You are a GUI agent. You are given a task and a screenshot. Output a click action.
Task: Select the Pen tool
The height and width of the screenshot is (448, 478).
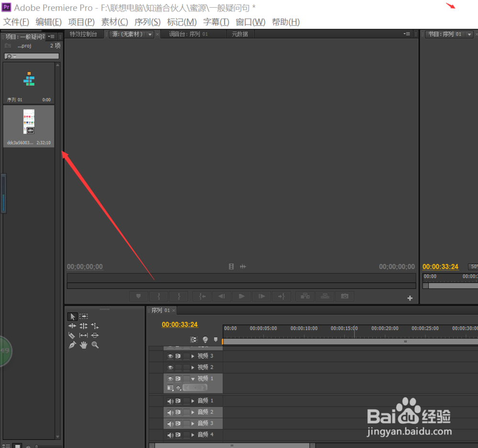point(72,345)
